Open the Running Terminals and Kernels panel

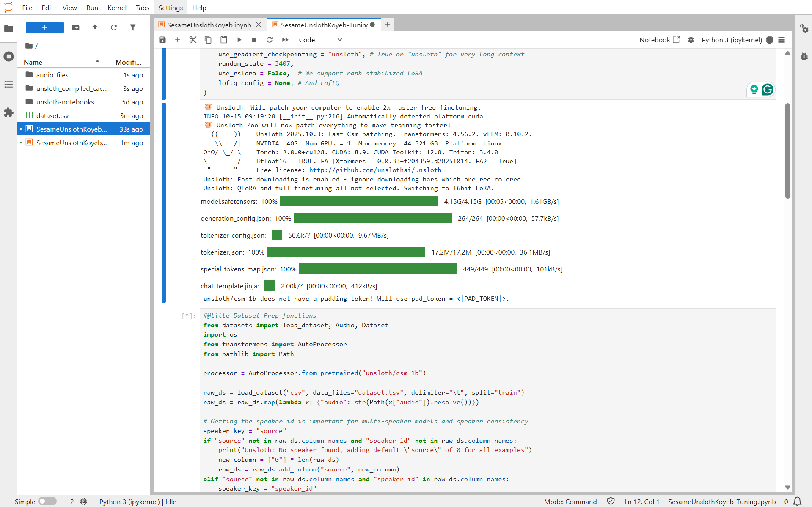8,56
